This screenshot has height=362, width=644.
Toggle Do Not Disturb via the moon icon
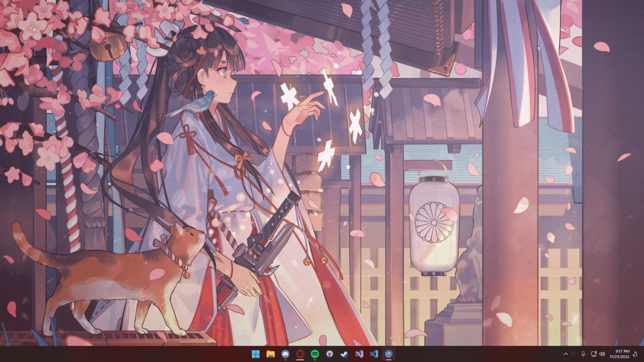(x=635, y=354)
